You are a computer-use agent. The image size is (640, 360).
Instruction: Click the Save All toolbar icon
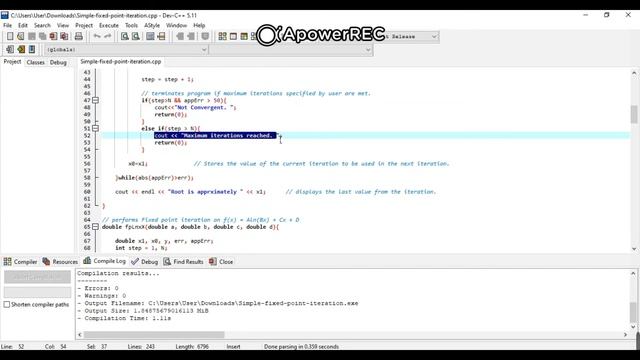coord(42,36)
